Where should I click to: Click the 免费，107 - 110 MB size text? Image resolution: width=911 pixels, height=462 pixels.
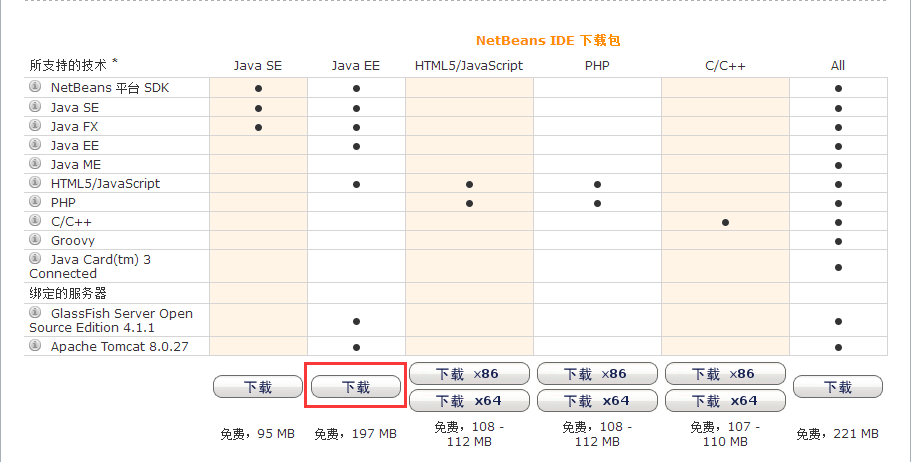[725, 434]
